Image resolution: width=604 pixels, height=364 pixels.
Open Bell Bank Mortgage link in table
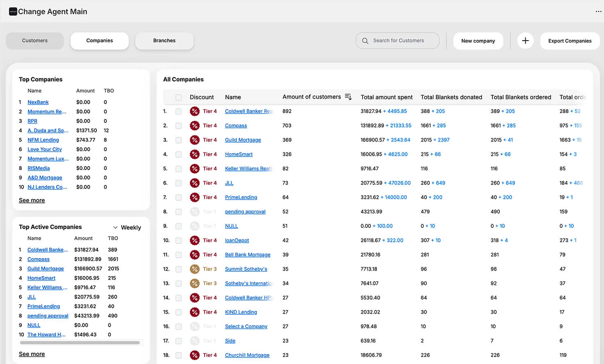click(248, 255)
